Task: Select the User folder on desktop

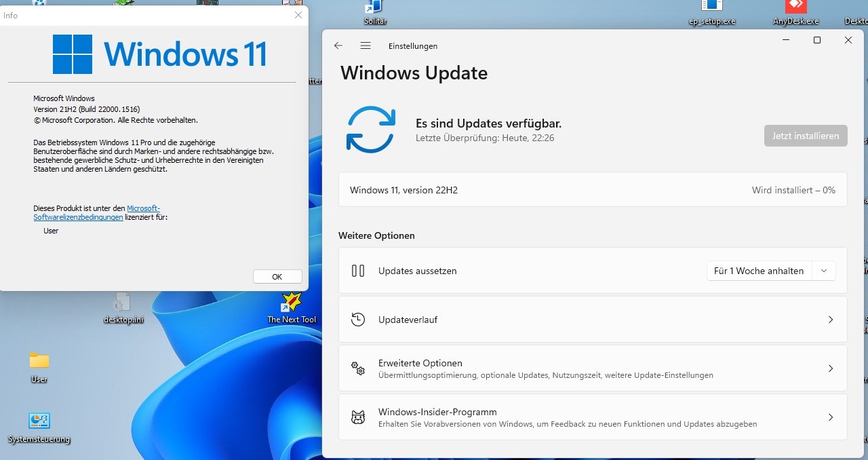Action: [39, 367]
